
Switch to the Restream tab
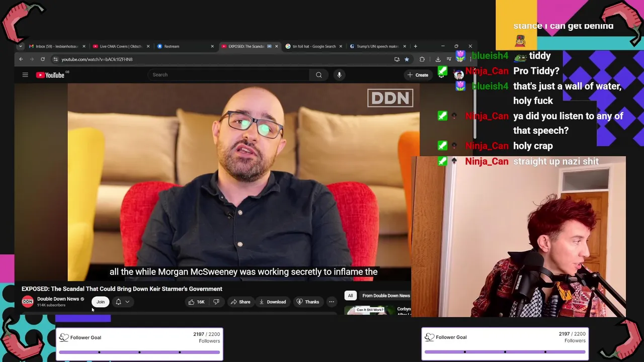pyautogui.click(x=185, y=46)
